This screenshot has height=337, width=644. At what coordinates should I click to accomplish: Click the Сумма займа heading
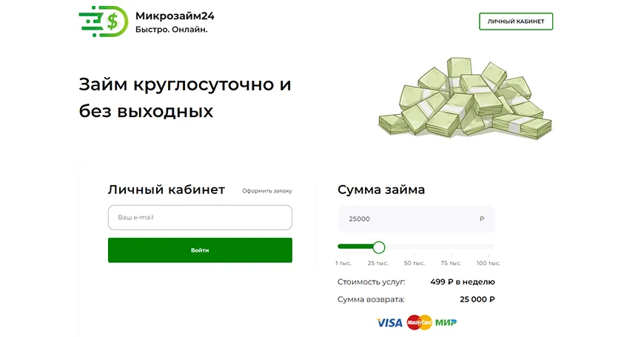click(x=381, y=190)
